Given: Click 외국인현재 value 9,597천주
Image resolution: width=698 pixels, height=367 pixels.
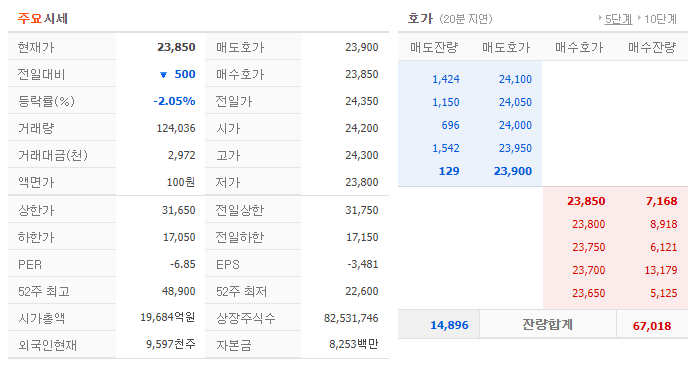Looking at the screenshot, I should pyautogui.click(x=171, y=344).
